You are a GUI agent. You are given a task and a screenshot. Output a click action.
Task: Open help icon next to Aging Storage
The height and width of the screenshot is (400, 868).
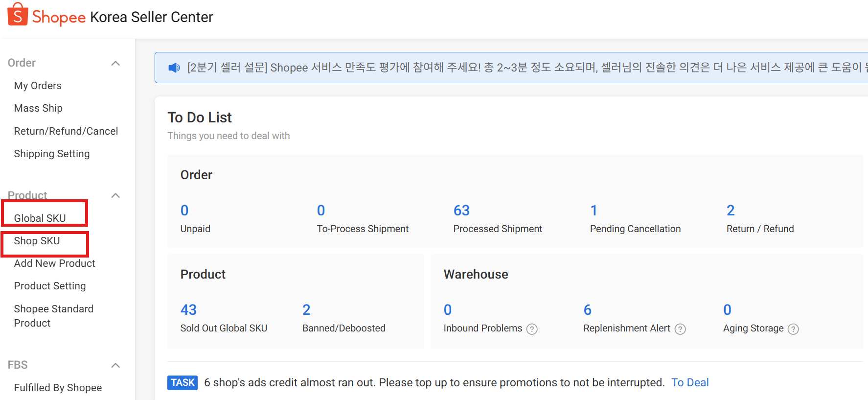(x=793, y=329)
